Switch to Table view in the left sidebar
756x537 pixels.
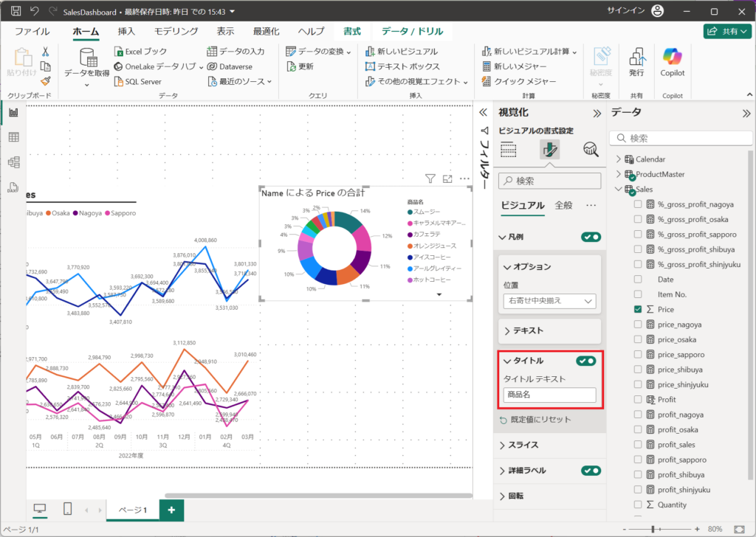[x=13, y=137]
